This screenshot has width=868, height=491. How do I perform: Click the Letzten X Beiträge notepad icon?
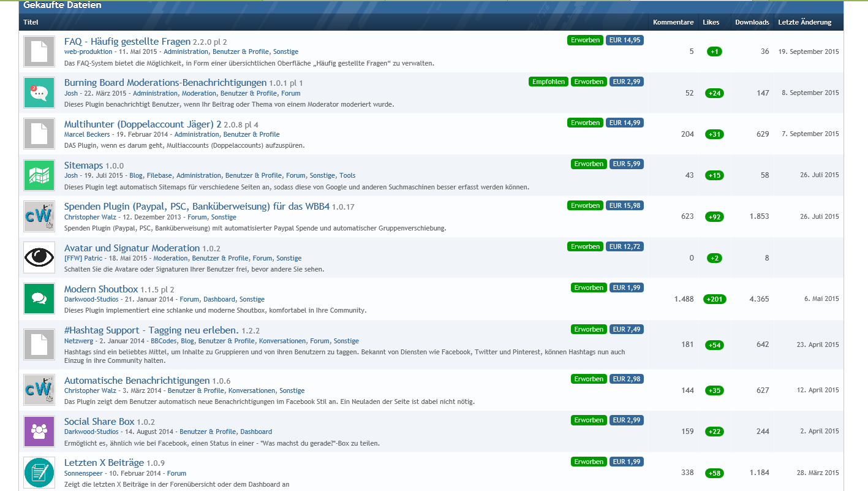(39, 473)
